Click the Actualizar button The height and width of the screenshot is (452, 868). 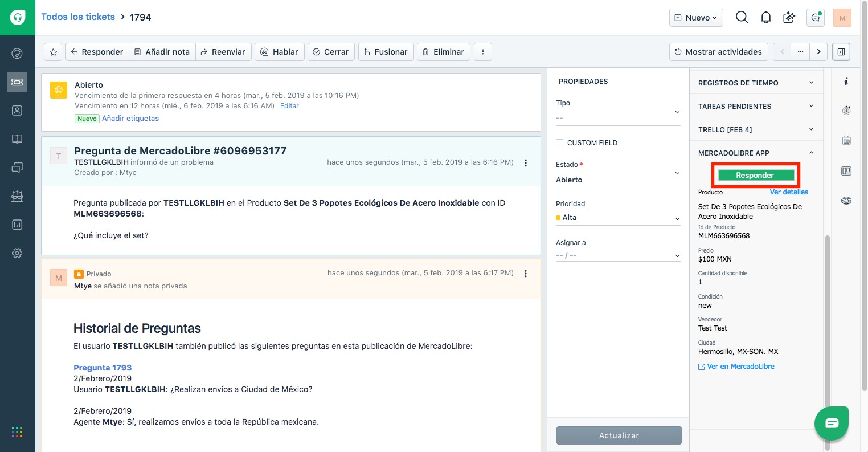619,435
